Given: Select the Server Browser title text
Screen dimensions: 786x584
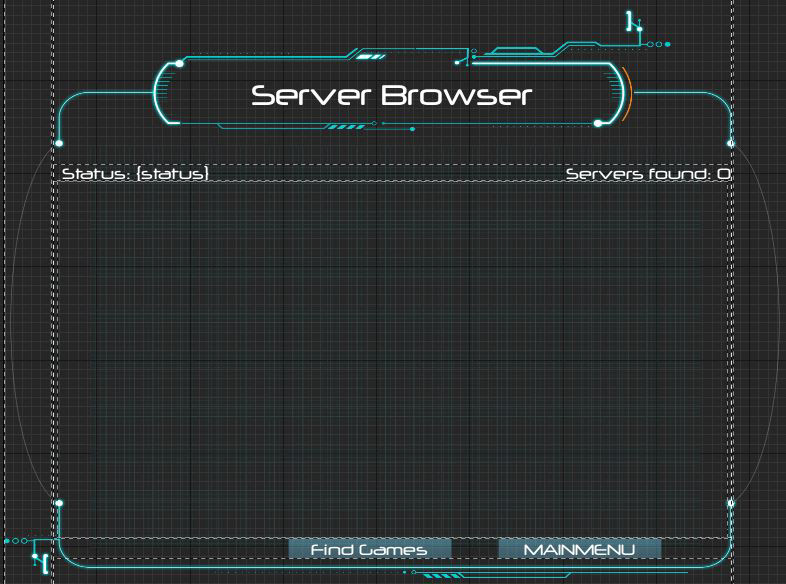Looking at the screenshot, I should tap(391, 95).
